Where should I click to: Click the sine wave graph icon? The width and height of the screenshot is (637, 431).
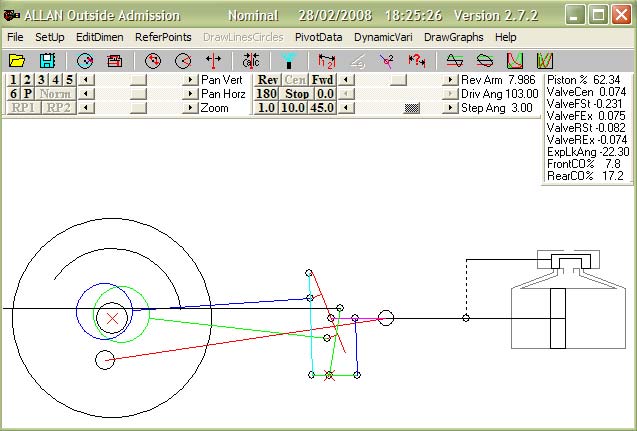pyautogui.click(x=455, y=61)
